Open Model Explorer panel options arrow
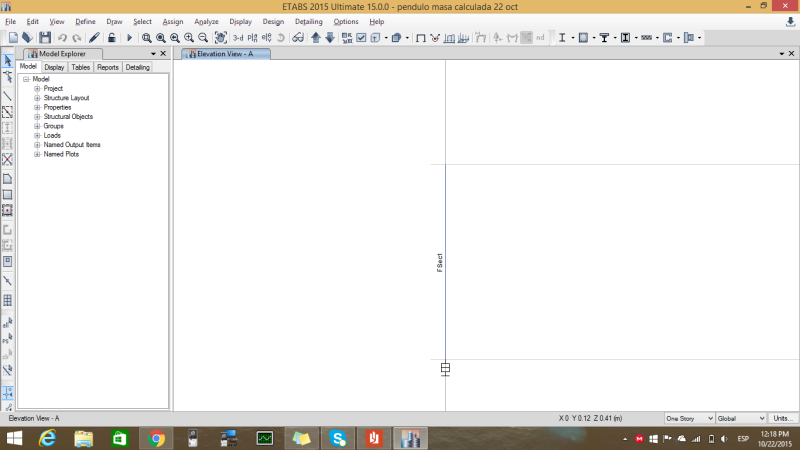Image resolution: width=800 pixels, height=450 pixels. point(153,54)
